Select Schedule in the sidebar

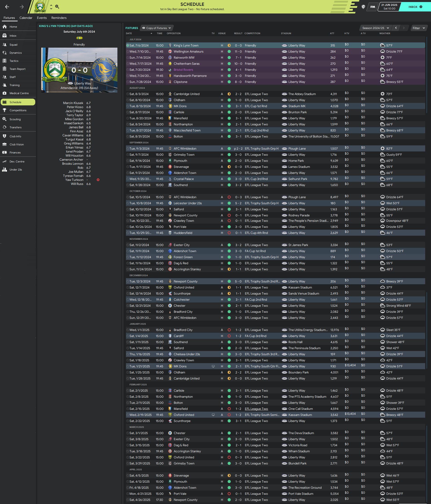(18, 102)
